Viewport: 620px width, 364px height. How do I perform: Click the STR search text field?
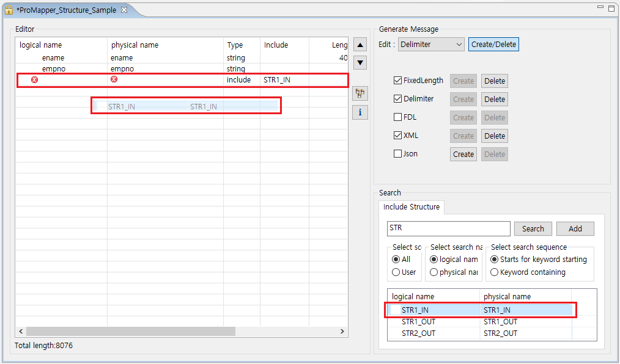click(x=448, y=229)
